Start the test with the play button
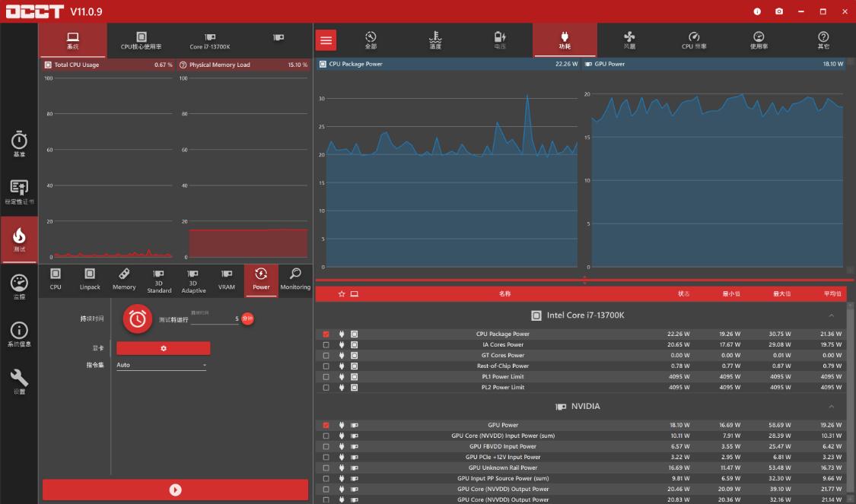The width and height of the screenshot is (856, 504). (x=175, y=490)
